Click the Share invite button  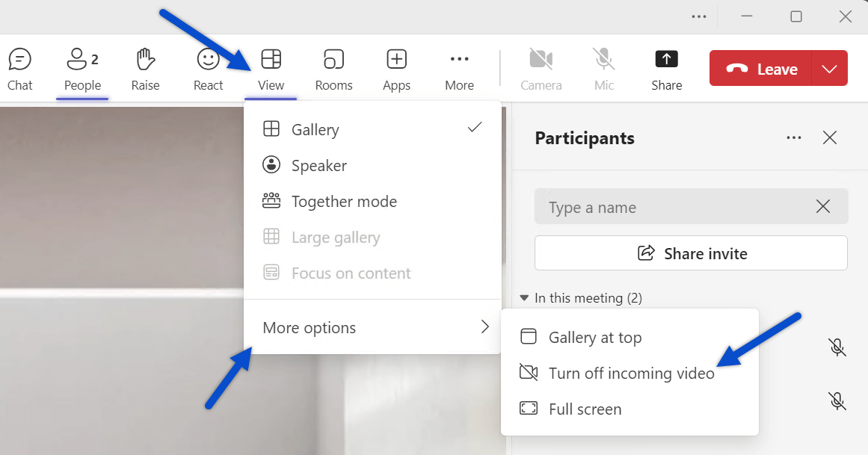point(691,253)
